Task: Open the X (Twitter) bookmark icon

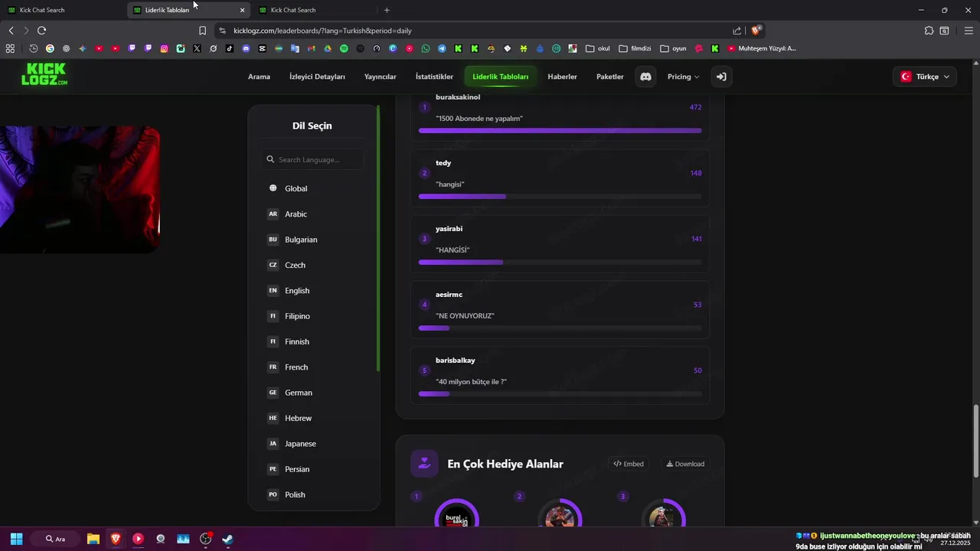Action: 197,48
